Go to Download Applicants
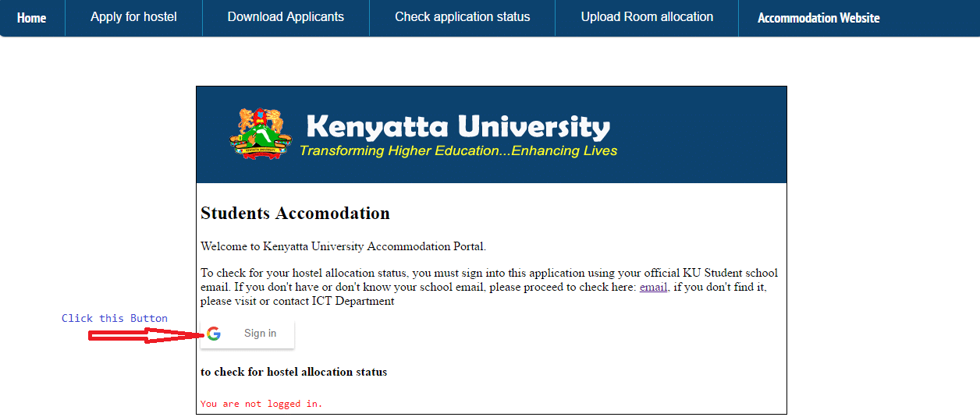Image resolution: width=980 pixels, height=417 pixels. coord(286,17)
